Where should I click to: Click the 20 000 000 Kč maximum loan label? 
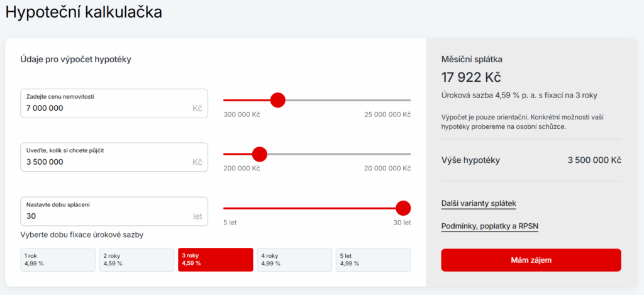click(x=387, y=169)
